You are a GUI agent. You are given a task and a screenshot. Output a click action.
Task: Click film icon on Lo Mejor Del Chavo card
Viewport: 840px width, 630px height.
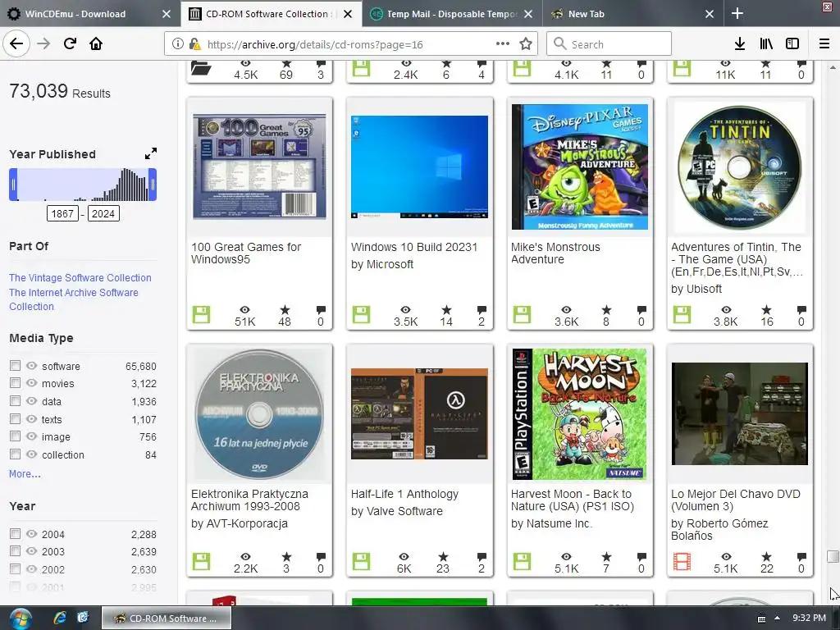click(682, 561)
